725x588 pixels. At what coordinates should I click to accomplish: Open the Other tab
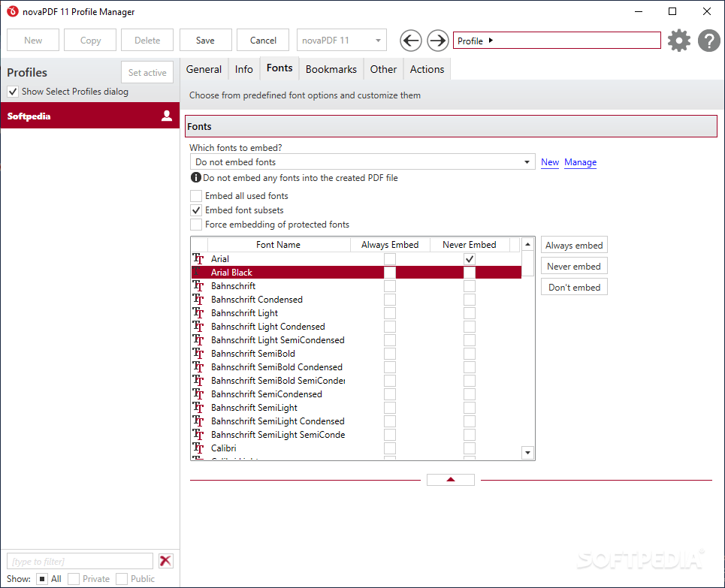383,69
